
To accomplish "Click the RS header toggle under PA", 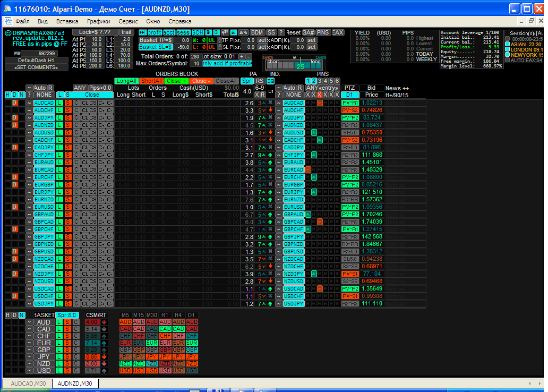I will click(x=259, y=81).
